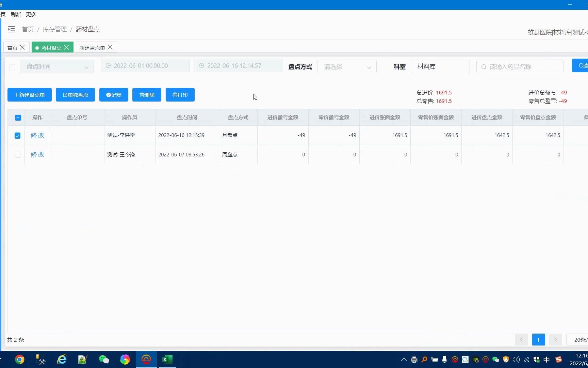Click the volume speaker tray icon
The image size is (588, 368).
(x=516, y=359)
